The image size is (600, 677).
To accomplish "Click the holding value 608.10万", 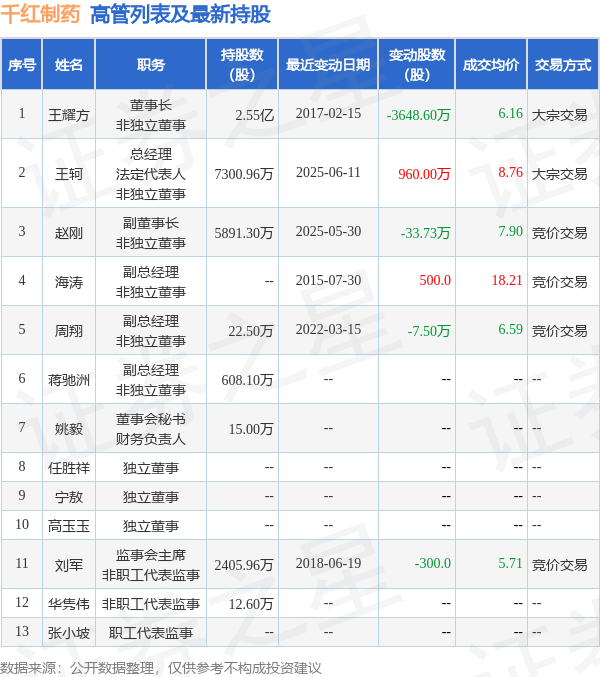I will point(248,380).
